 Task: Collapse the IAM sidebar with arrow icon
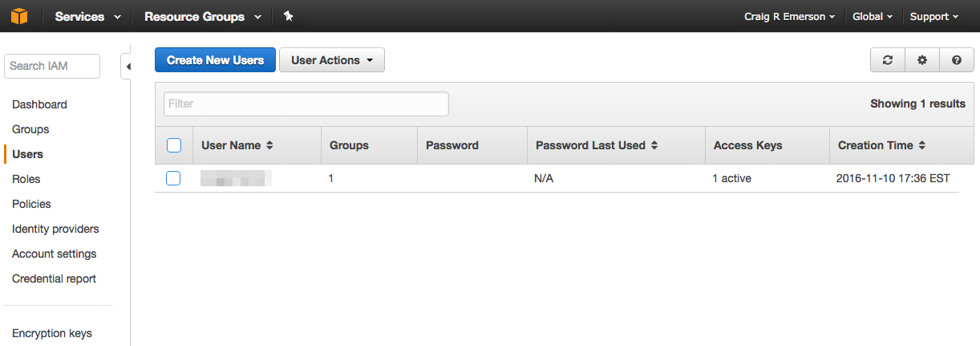point(128,67)
